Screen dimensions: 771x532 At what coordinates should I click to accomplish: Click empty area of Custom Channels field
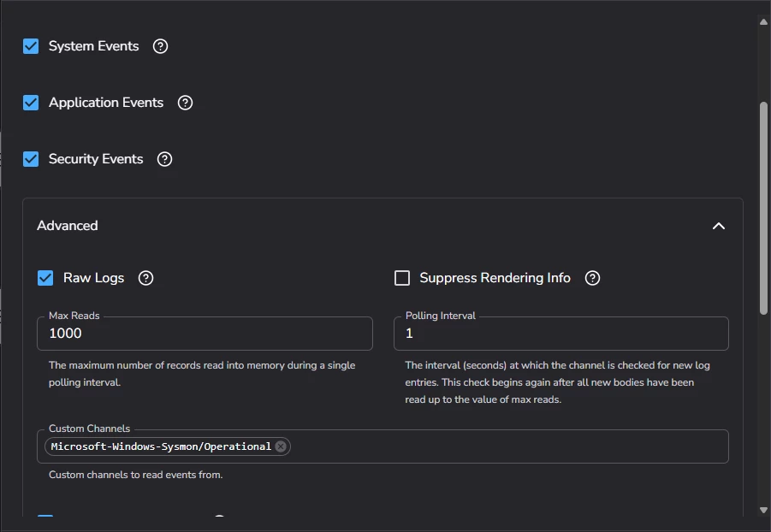point(509,446)
